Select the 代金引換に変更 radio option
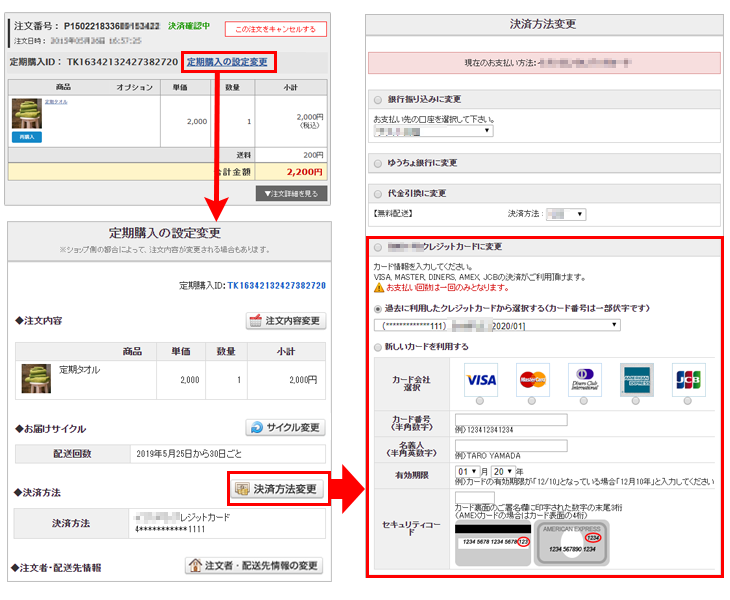 (x=378, y=194)
